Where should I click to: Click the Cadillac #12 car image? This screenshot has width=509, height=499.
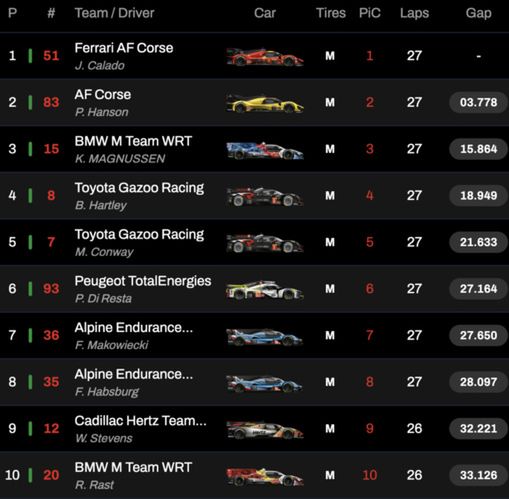[x=265, y=430]
